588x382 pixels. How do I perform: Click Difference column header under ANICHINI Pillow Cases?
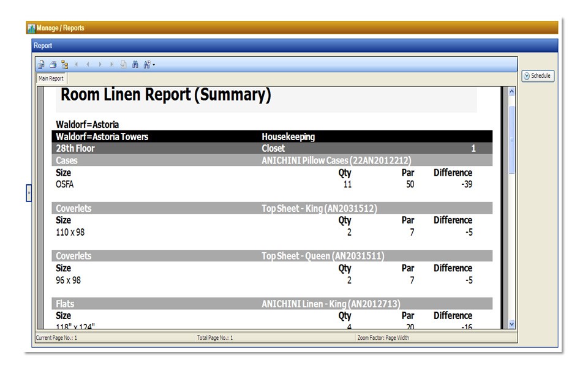[x=453, y=173]
